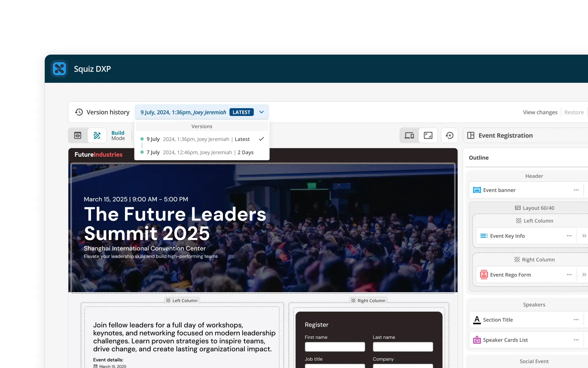Click the Event Registration layout icon
588x368 pixels.
click(x=471, y=135)
